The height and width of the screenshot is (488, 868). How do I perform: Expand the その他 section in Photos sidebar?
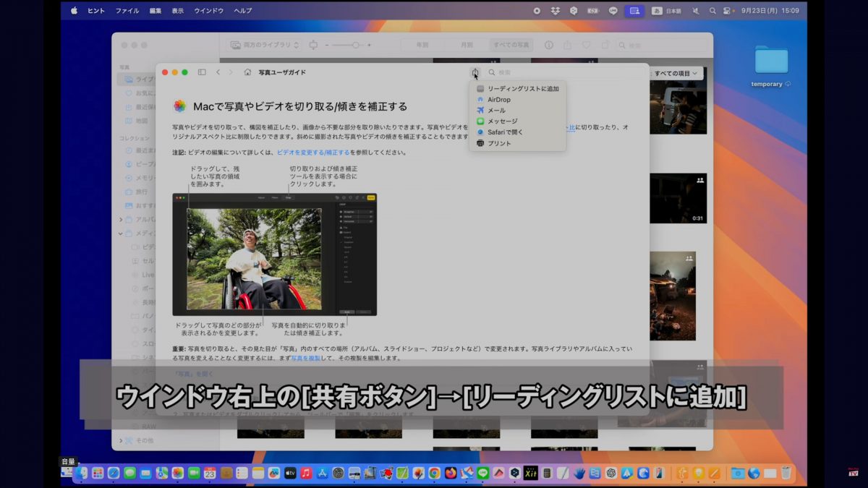(x=121, y=440)
